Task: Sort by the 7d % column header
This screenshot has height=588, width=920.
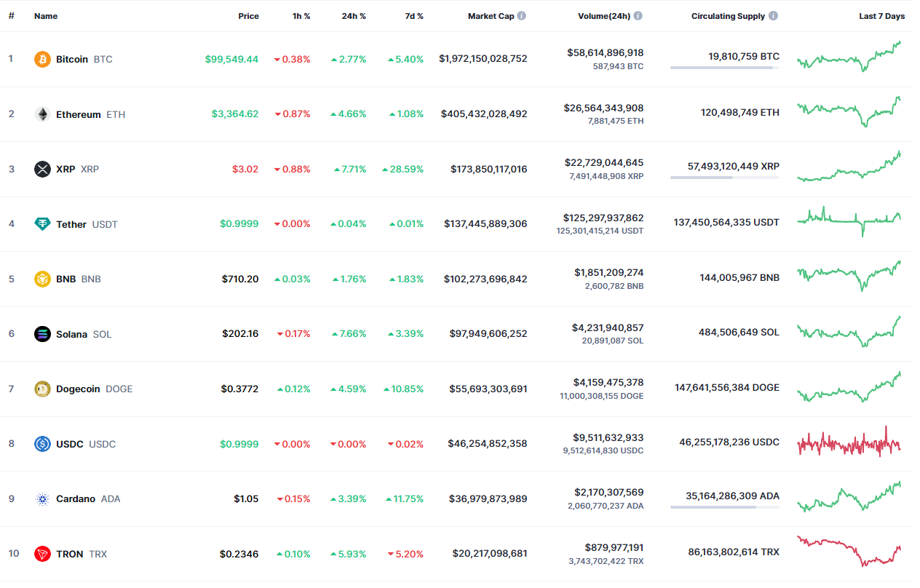Action: [414, 16]
